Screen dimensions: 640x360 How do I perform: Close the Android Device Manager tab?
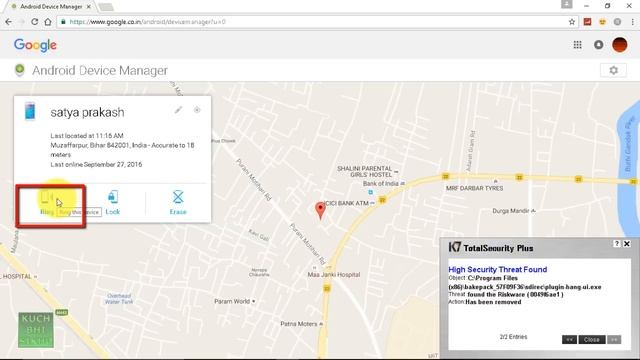point(89,7)
